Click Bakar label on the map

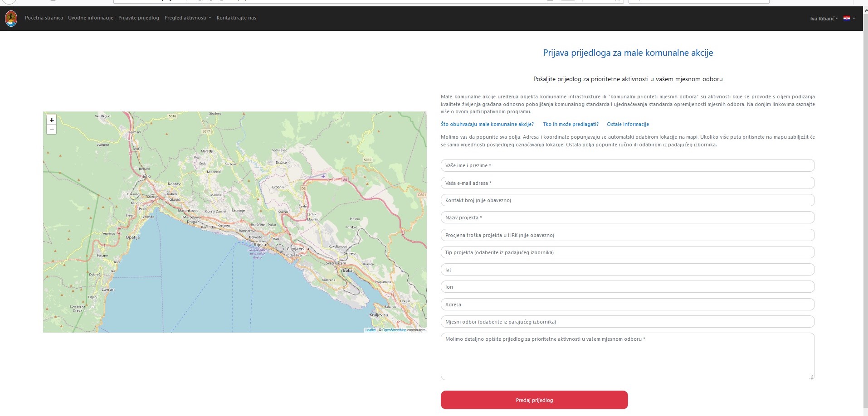(x=348, y=271)
